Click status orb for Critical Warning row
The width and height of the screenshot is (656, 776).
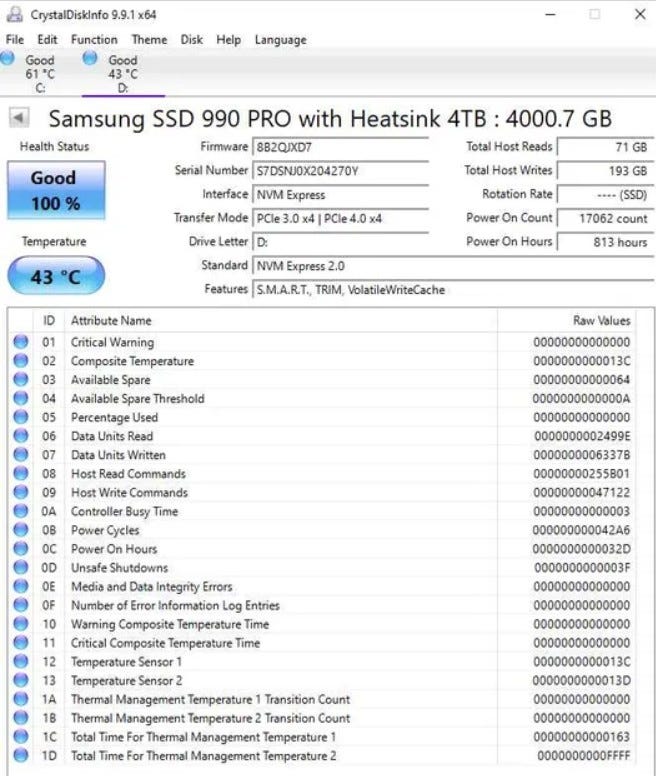[x=21, y=341]
